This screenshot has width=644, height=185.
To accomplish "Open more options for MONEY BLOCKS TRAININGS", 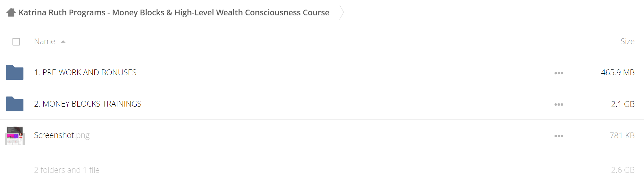I will [559, 104].
